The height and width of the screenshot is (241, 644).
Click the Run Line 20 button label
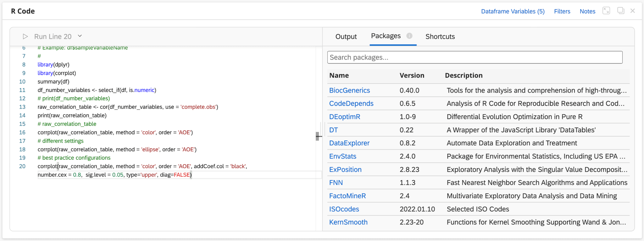click(x=53, y=37)
